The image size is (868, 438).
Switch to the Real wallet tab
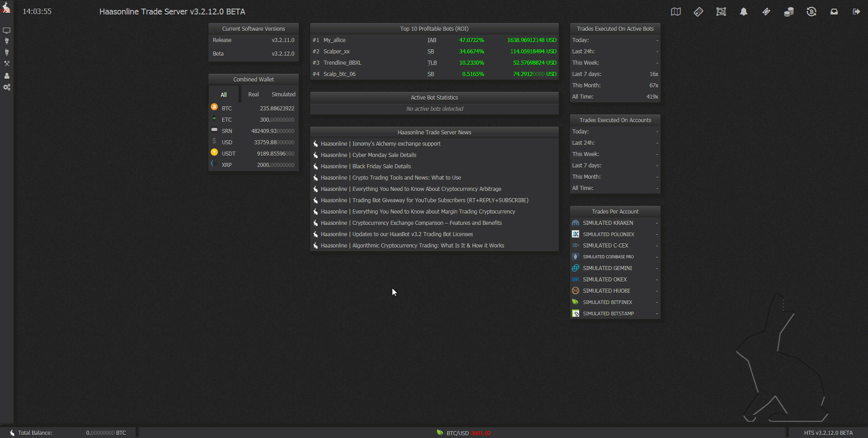(x=254, y=95)
